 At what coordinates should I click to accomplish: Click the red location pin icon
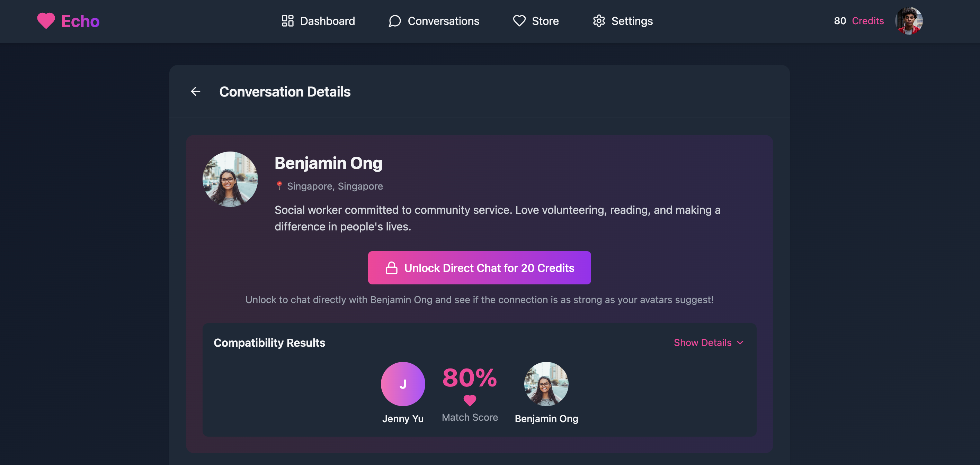(279, 185)
